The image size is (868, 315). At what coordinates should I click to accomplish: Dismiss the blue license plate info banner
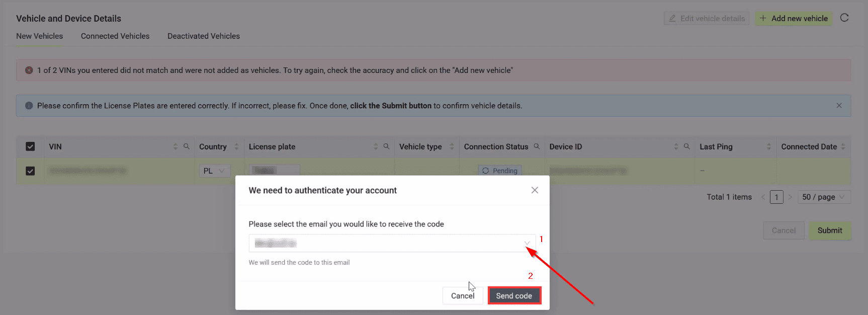coord(839,106)
